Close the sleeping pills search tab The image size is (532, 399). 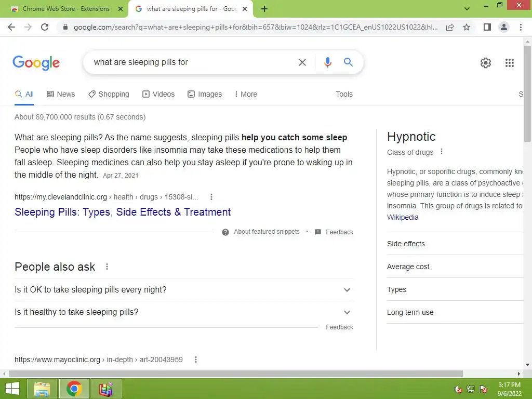[245, 9]
